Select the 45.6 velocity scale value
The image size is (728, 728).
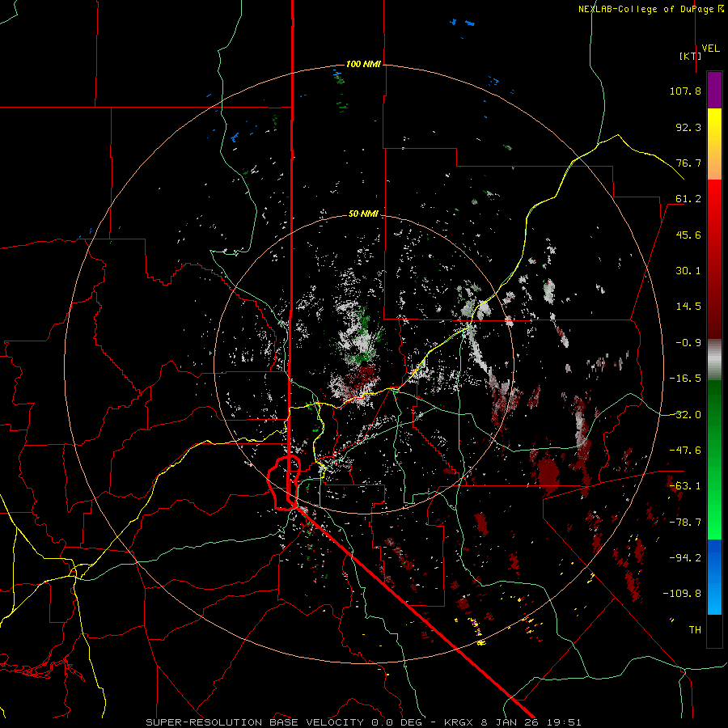[x=688, y=235]
